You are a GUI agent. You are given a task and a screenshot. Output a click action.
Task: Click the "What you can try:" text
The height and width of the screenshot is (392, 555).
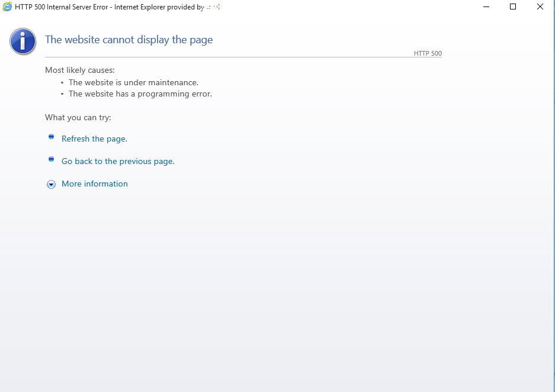click(78, 118)
